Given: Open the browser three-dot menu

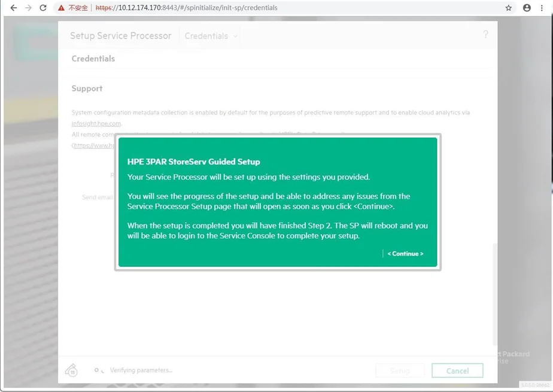Looking at the screenshot, I should click(542, 8).
